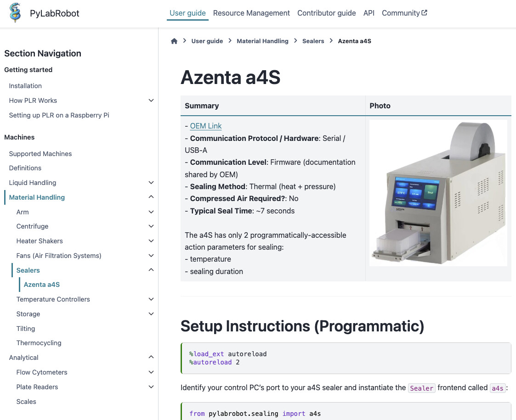This screenshot has height=420, width=516.
Task: Click the Sealers breadcrumb link
Action: click(313, 41)
